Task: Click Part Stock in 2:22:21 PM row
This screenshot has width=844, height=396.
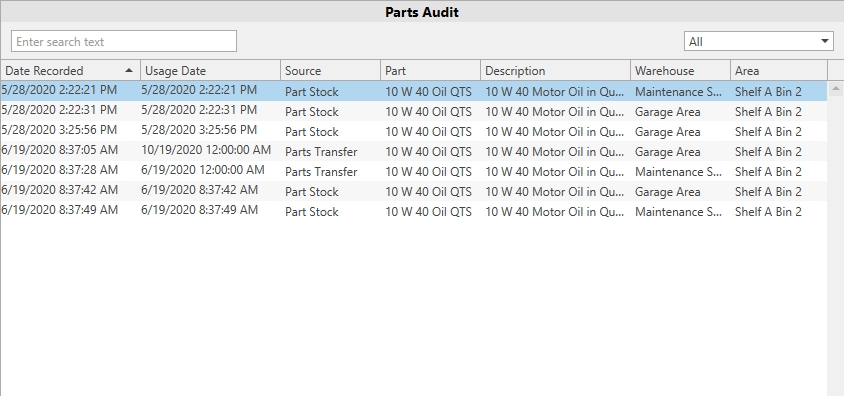Action: (x=312, y=91)
